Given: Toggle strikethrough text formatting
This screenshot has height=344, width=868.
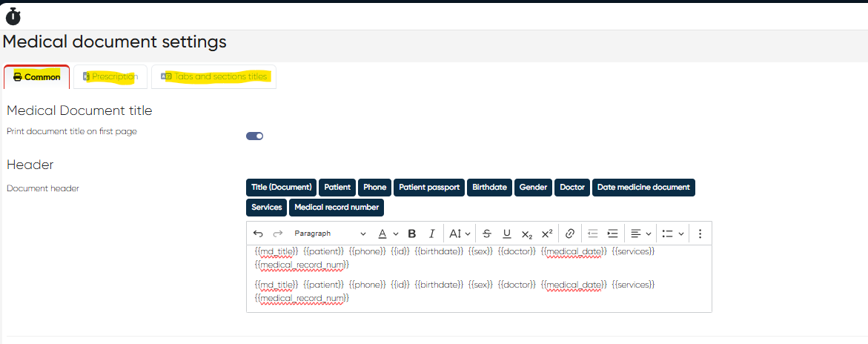Looking at the screenshot, I should pos(487,234).
